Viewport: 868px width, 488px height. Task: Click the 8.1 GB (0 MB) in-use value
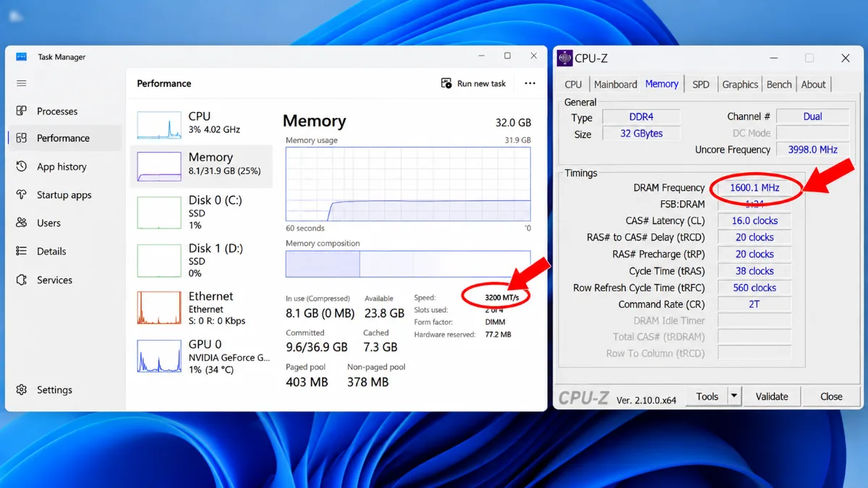[320, 314]
